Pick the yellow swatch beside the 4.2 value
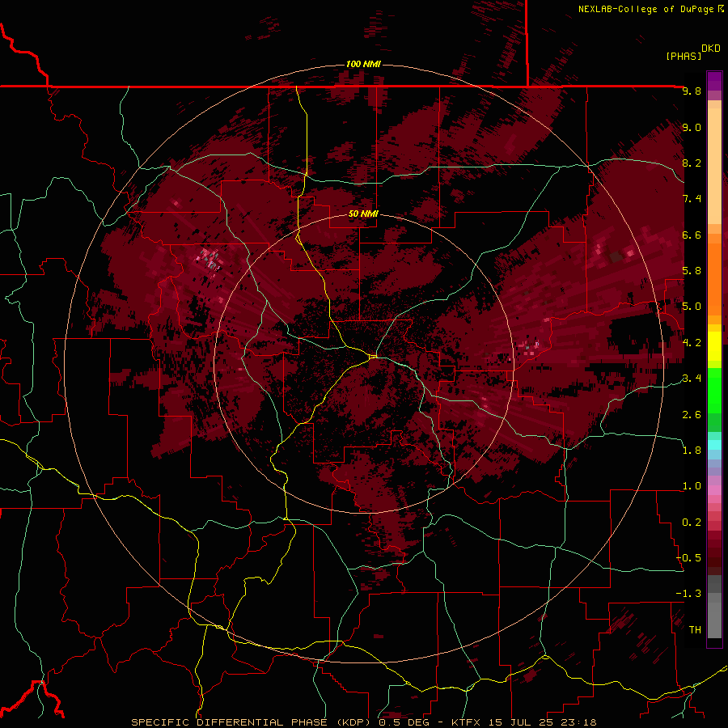This screenshot has height=728, width=728. (714, 346)
